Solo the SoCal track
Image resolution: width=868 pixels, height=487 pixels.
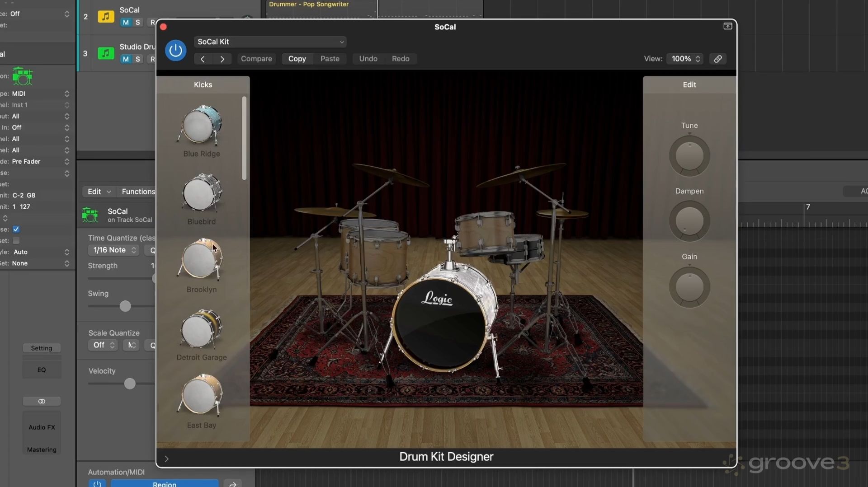click(x=138, y=22)
